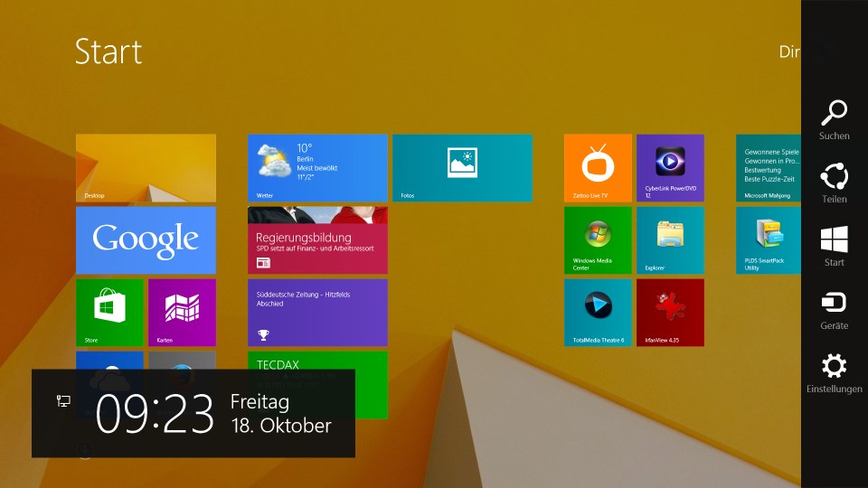Open the Regierungsbildung news tile
The width and height of the screenshot is (868, 488).
[x=317, y=240]
